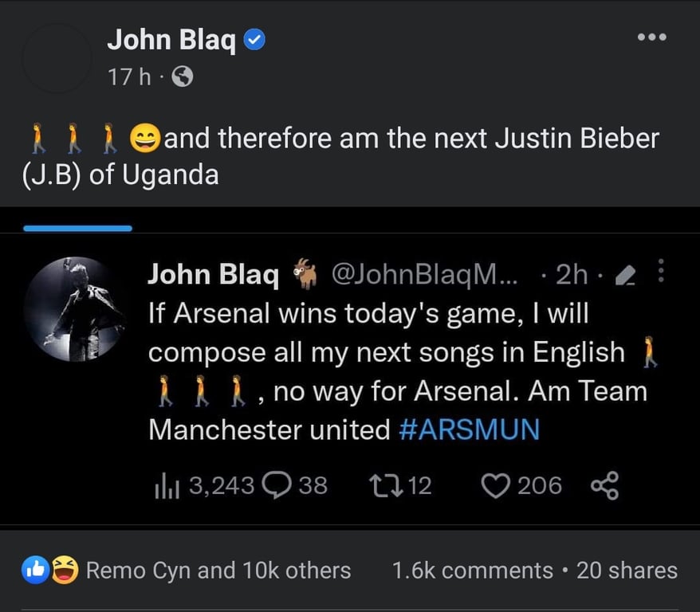The width and height of the screenshot is (700, 612).
Task: Open John Blaq's Facebook profile name
Action: pos(171,39)
